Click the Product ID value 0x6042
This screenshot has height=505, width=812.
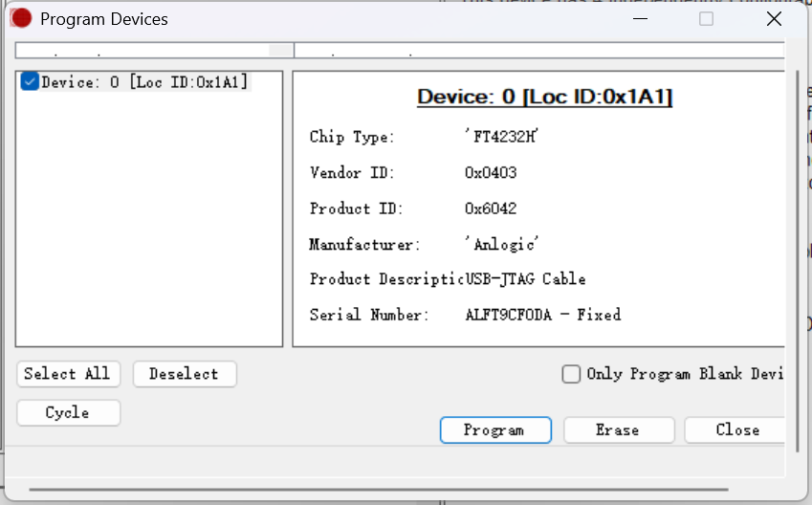(491, 209)
